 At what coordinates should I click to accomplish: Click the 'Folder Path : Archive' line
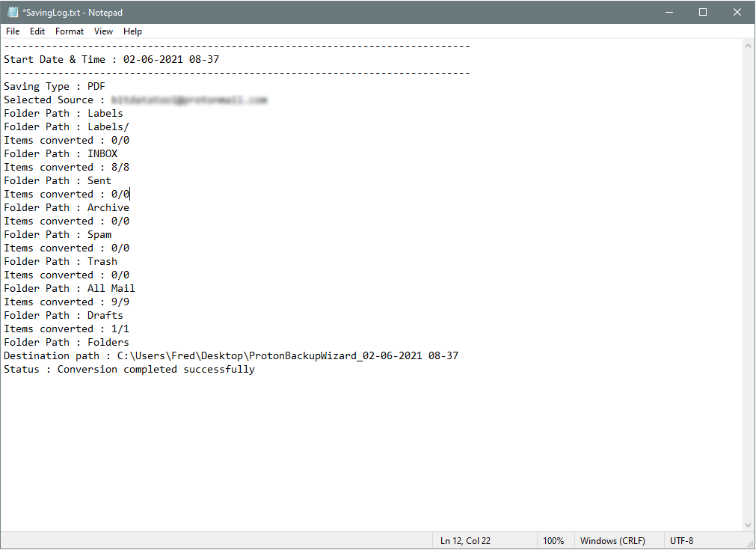(x=67, y=208)
